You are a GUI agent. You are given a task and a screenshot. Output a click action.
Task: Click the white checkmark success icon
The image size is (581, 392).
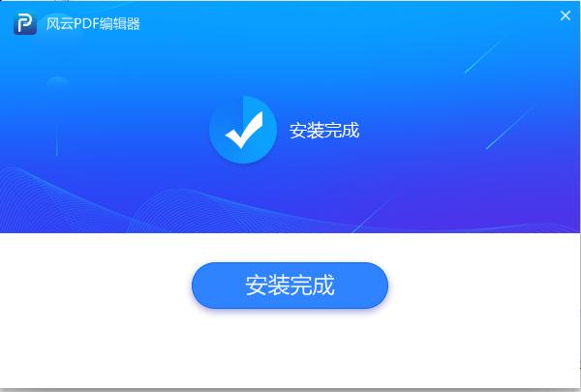point(244,130)
